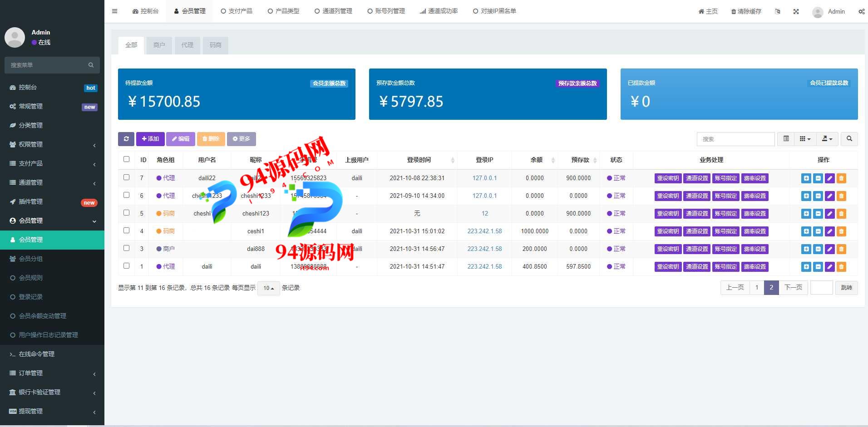
Task: Click the sidebar search magnifier icon
Action: tap(91, 65)
